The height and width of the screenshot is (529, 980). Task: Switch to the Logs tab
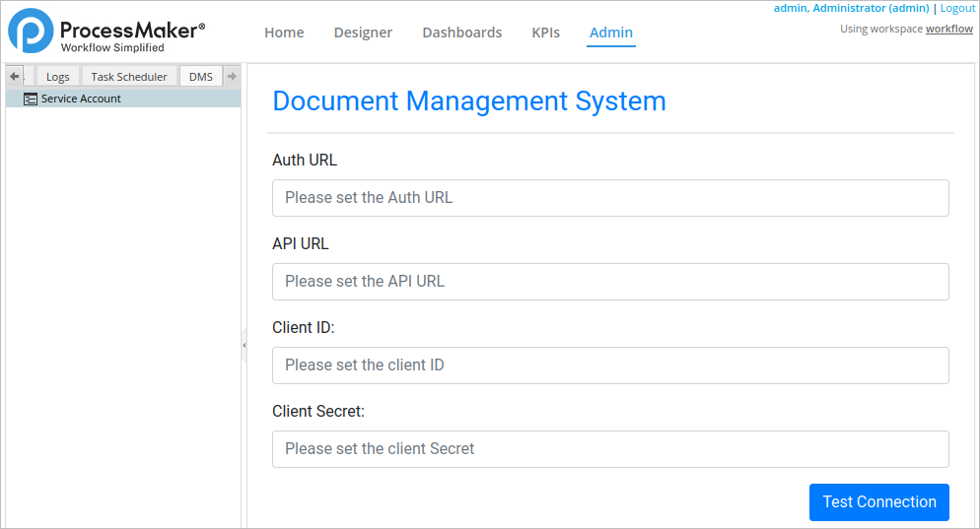click(x=58, y=77)
